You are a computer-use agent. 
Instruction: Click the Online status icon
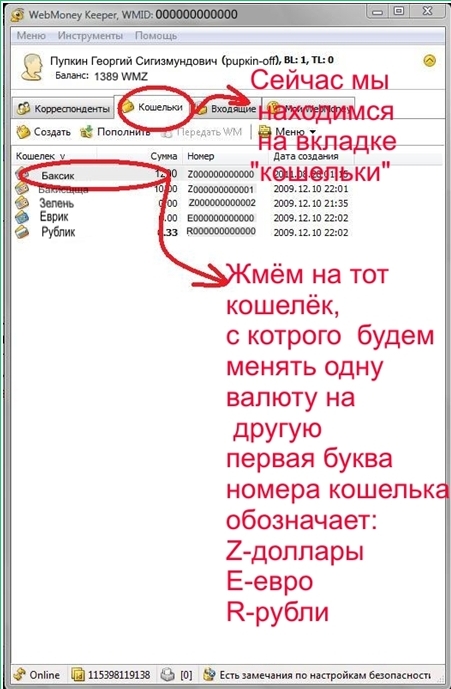(20, 674)
